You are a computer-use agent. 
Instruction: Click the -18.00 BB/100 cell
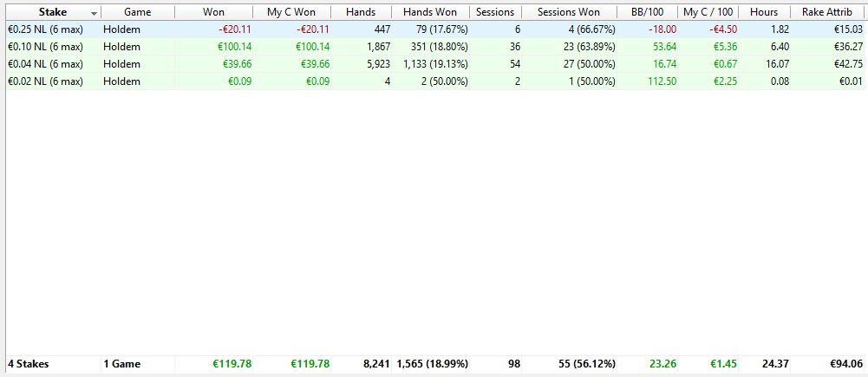(662, 29)
